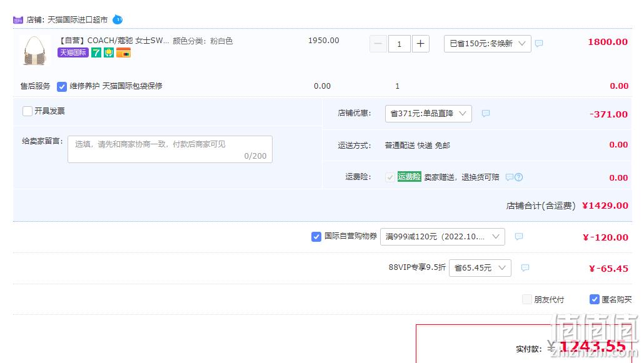Image resolution: width=644 pixels, height=363 pixels.
Task: Click the 0.00 amount in 运送方式 row
Action: coord(618,144)
